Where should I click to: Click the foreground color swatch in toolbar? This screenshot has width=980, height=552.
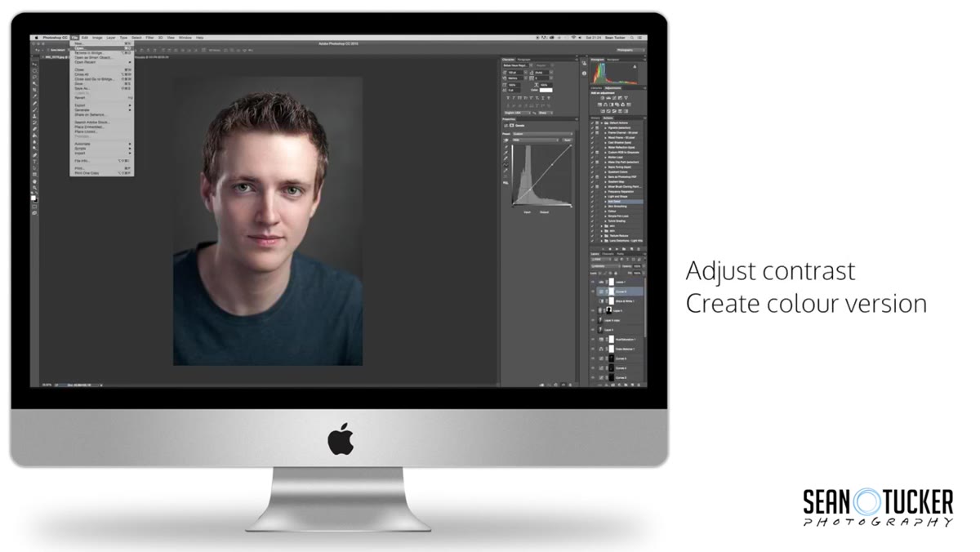point(33,198)
